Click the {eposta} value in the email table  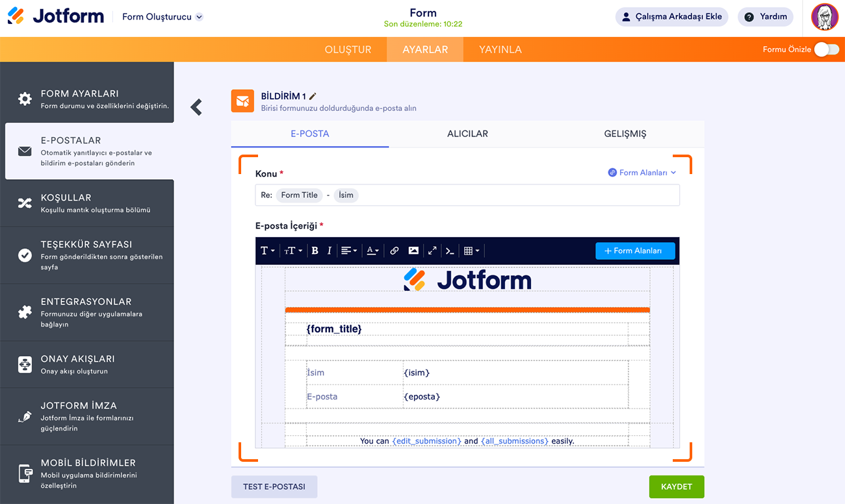pyautogui.click(x=421, y=397)
